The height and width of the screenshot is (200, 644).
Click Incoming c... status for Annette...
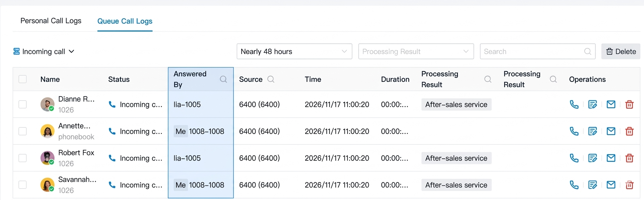pos(135,131)
